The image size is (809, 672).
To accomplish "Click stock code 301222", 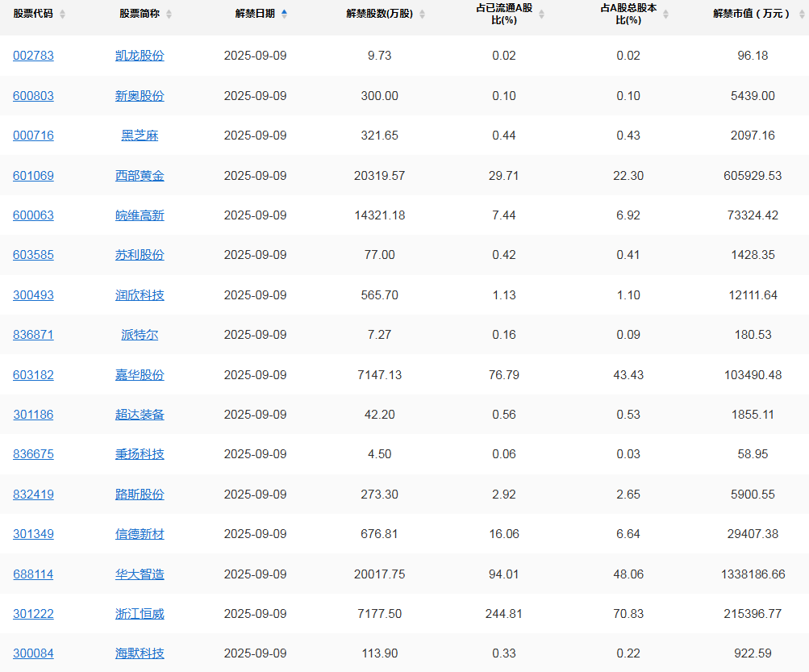I will (33, 614).
